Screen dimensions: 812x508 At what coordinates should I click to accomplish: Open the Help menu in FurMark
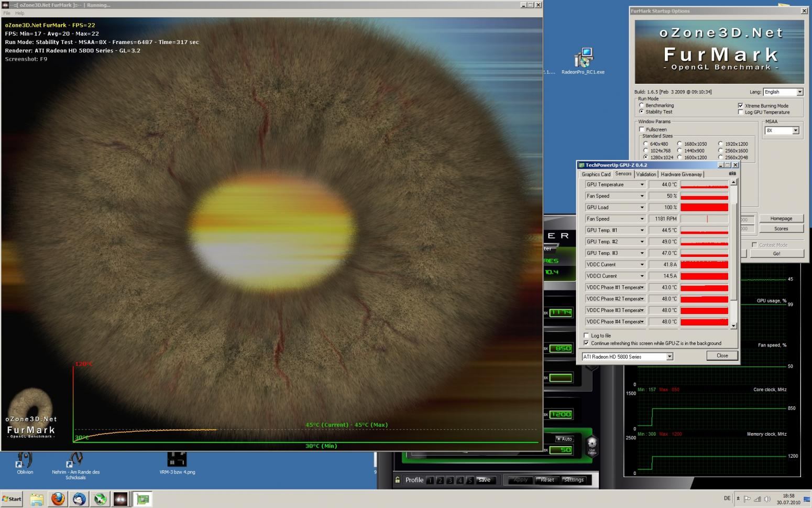click(x=19, y=13)
